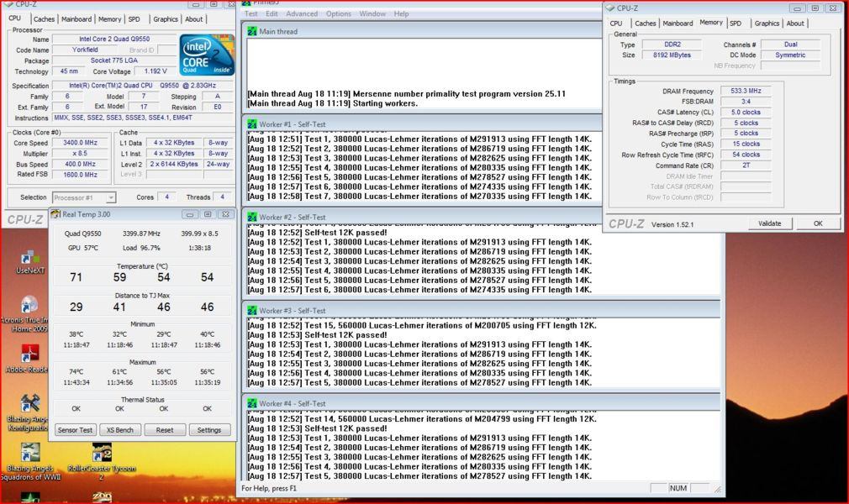This screenshot has width=849, height=504.
Task: Open Acronis True Image Home 2009 shortcut
Action: [x=28, y=314]
